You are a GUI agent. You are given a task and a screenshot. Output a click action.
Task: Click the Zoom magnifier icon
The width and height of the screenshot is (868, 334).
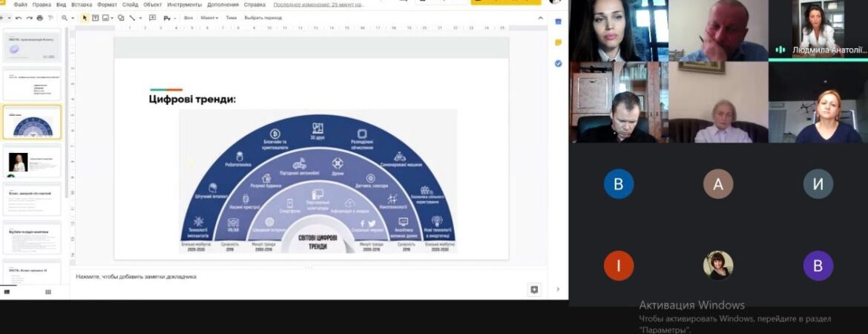tap(65, 18)
